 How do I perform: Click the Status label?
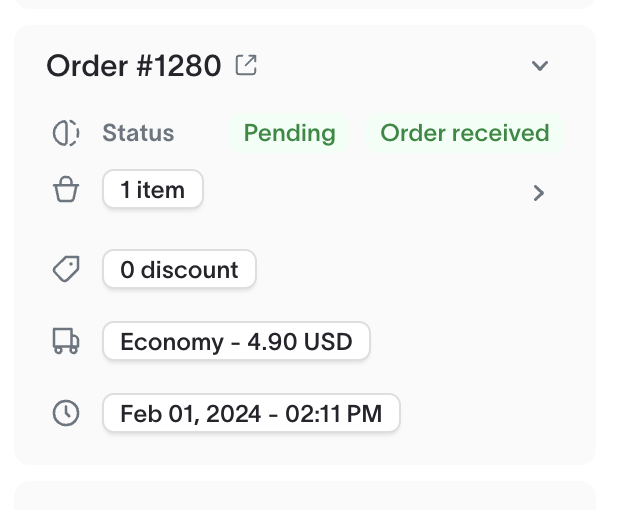(x=138, y=133)
